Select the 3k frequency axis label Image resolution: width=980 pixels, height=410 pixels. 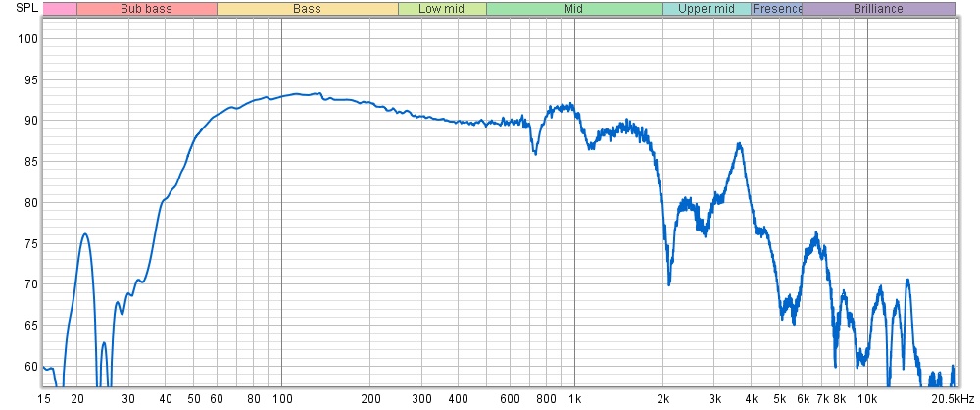[715, 399]
